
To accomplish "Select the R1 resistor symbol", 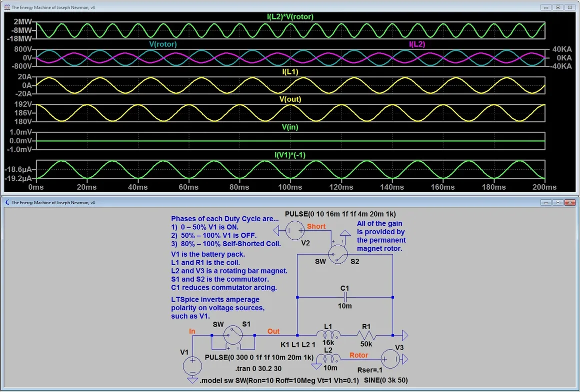I will tap(366, 335).
